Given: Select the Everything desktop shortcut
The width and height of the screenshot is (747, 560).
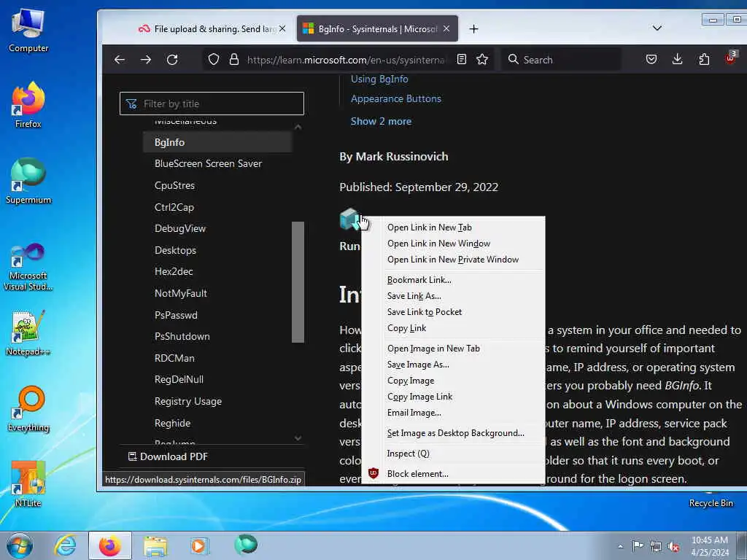Looking at the screenshot, I should point(28,409).
